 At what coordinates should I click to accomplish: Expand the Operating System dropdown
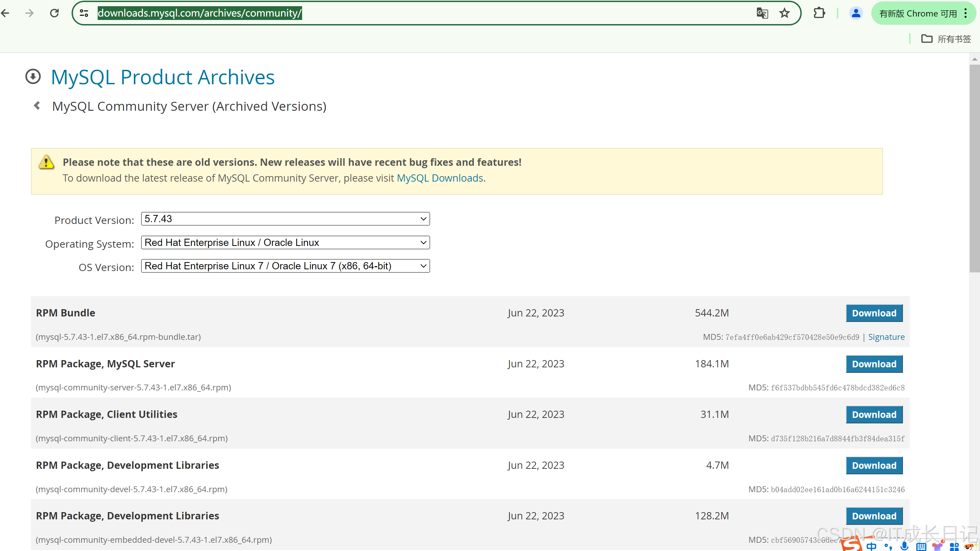[x=285, y=242]
